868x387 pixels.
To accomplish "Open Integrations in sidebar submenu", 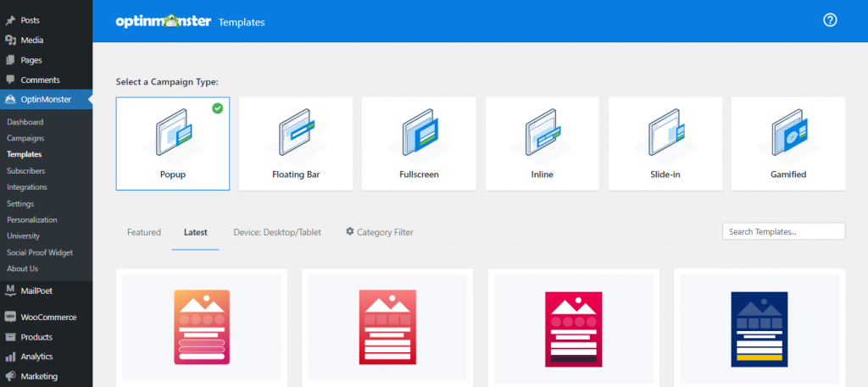I will (x=27, y=187).
